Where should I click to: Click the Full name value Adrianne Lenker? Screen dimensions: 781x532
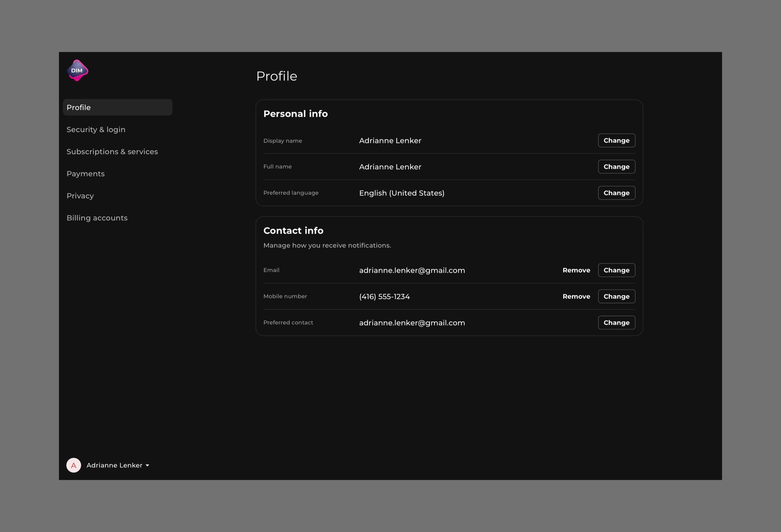(x=390, y=167)
